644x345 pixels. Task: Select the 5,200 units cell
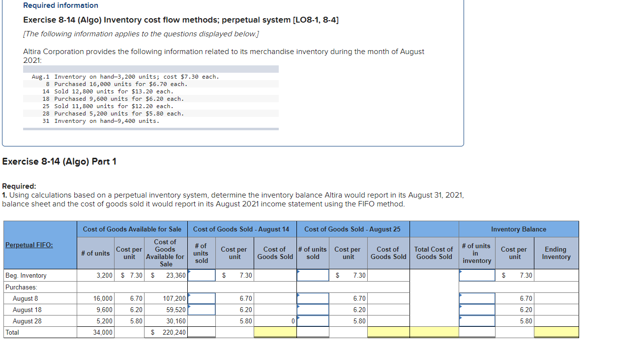point(96,321)
